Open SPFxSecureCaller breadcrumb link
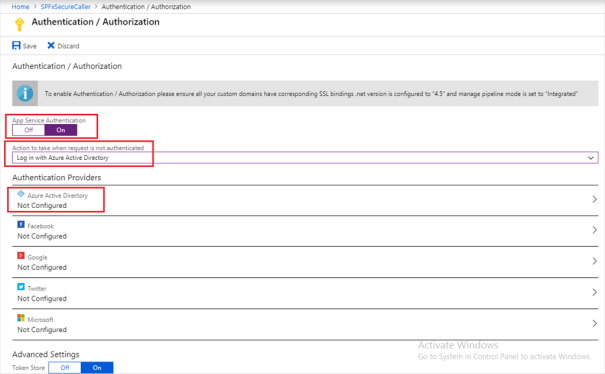 [66, 7]
